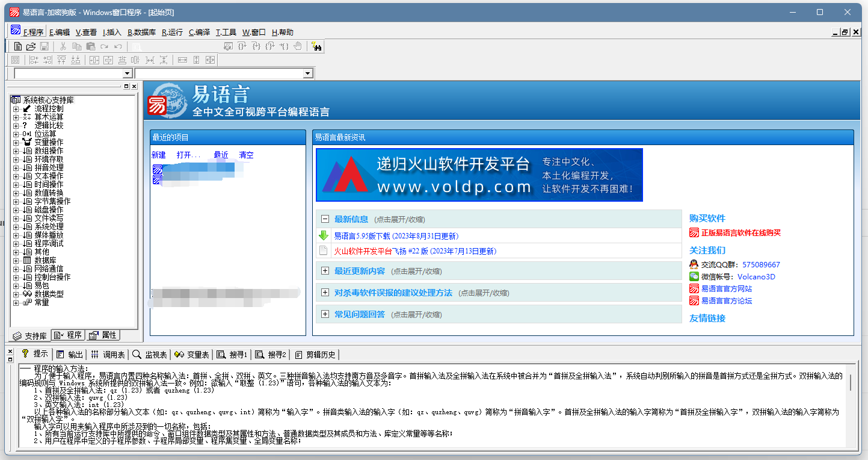Click the green download arrow icon
Viewport: 868px width, 460px height.
click(x=324, y=235)
